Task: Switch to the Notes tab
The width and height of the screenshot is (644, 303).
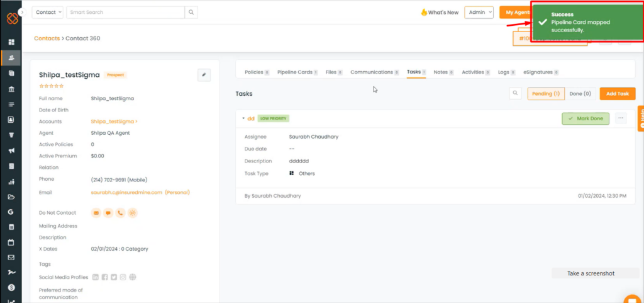Action: tap(443, 72)
